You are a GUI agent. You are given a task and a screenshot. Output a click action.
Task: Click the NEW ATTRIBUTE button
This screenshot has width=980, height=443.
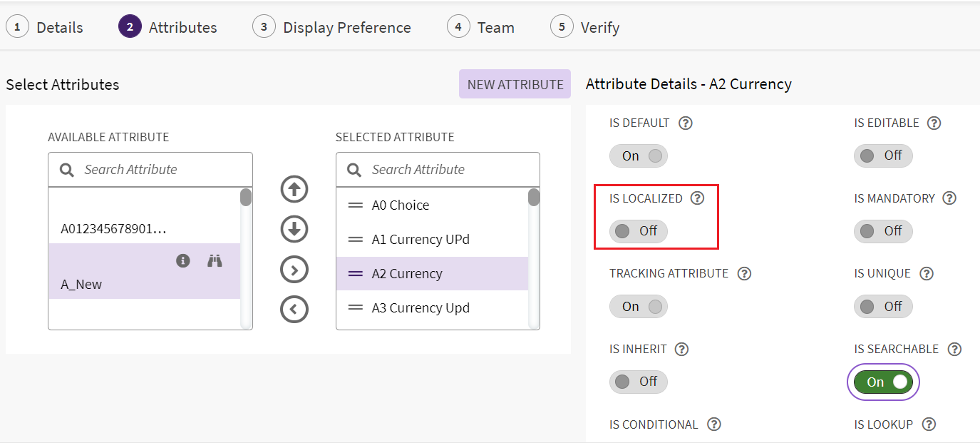(x=515, y=84)
